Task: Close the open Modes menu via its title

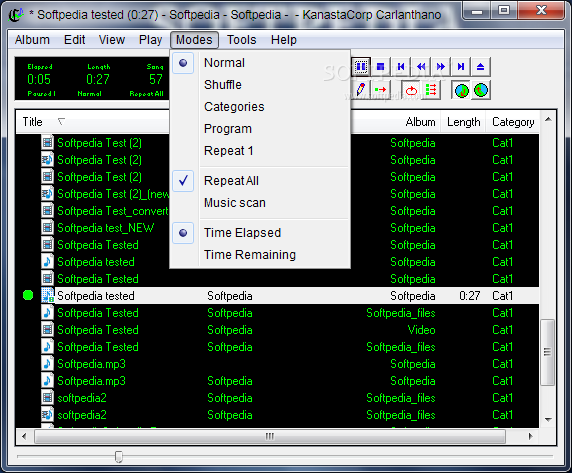Action: tap(194, 40)
